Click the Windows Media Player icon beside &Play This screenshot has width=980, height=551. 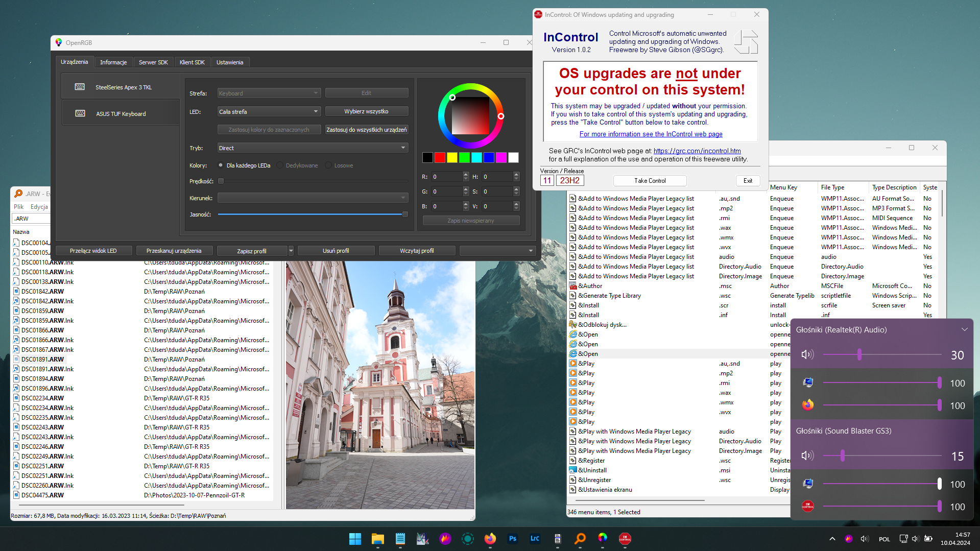point(573,363)
